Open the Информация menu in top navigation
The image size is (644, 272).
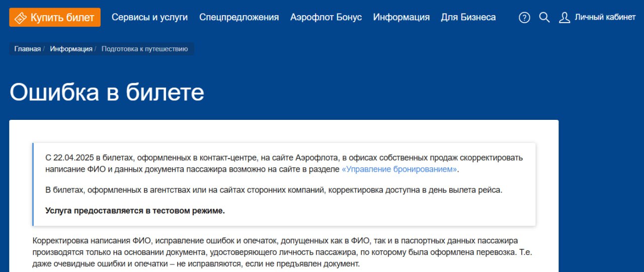401,17
